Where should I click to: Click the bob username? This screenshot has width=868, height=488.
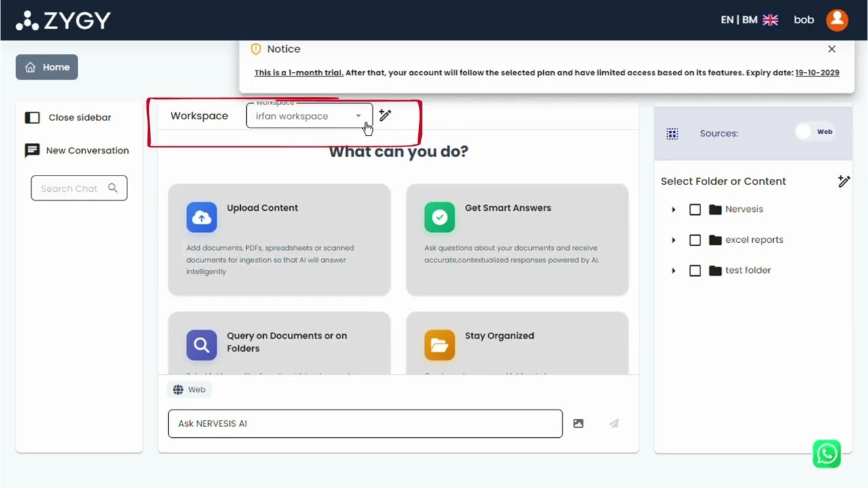pyautogui.click(x=804, y=20)
